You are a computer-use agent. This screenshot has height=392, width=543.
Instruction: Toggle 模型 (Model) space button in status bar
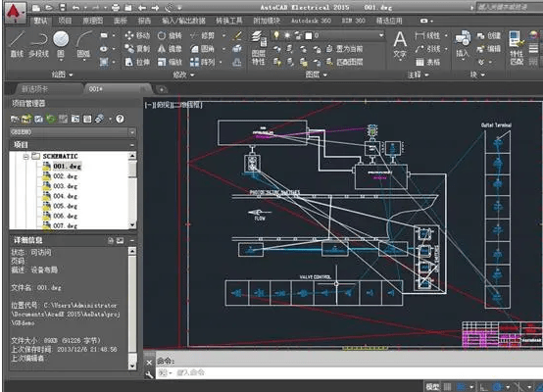tap(432, 386)
